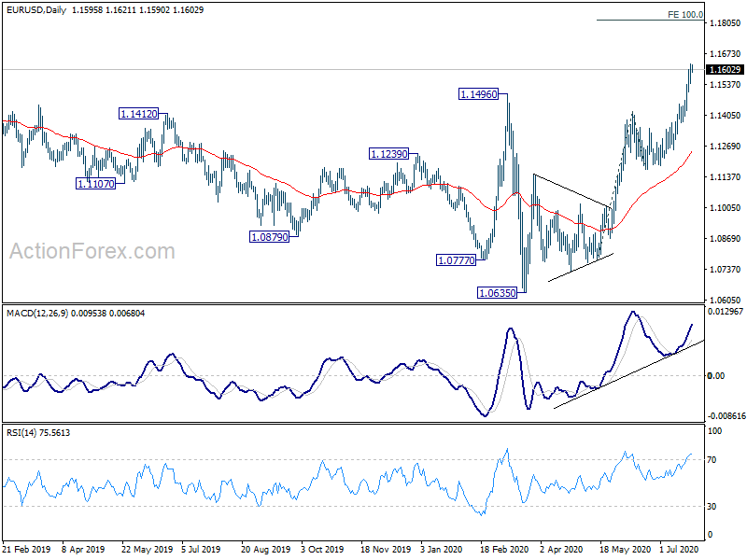Click the 18 Feb 2020 date marker
This screenshot has width=747, height=560.
[x=504, y=549]
